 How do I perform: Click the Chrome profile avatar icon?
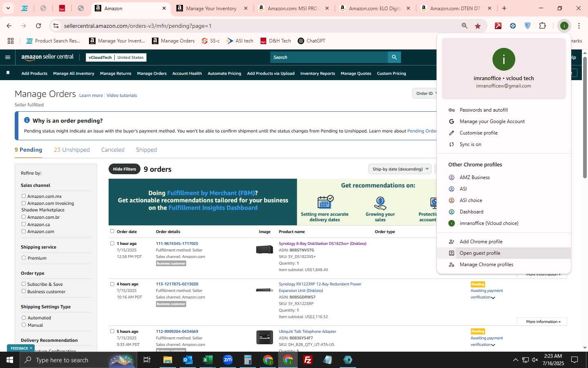pyautogui.click(x=564, y=26)
